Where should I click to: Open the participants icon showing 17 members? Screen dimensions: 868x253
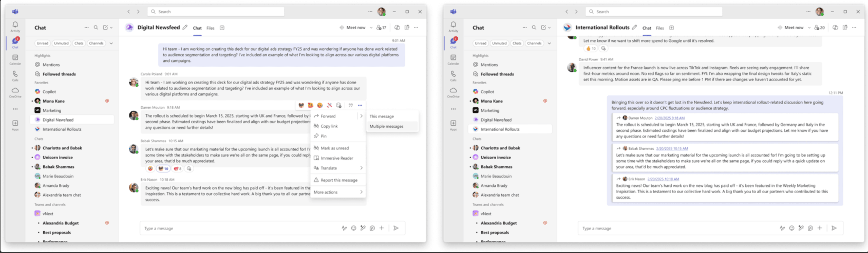[381, 28]
